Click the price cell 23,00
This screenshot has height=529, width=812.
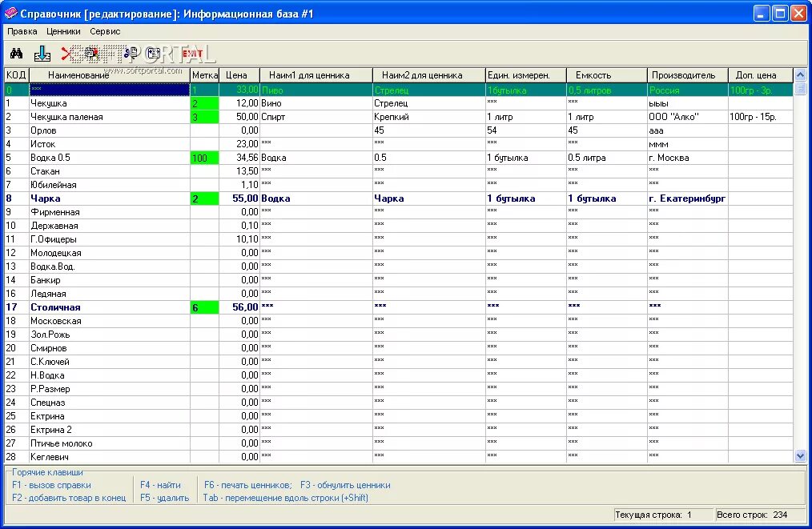(239, 144)
